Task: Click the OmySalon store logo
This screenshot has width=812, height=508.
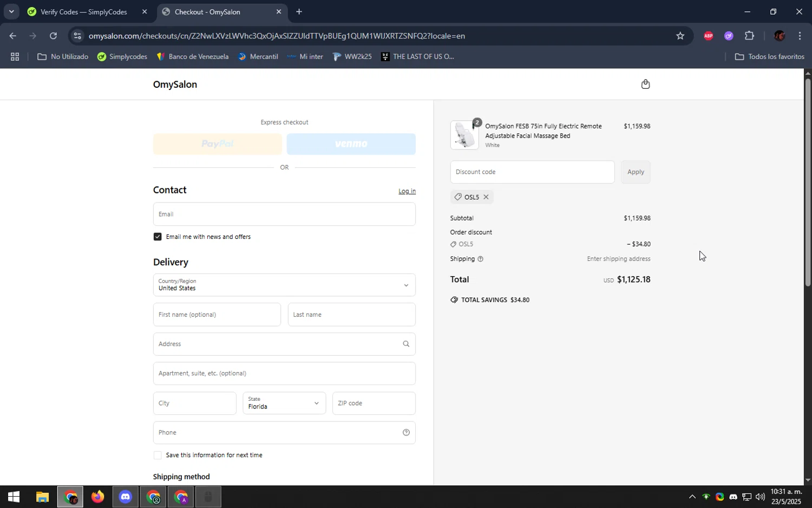Action: pos(175,84)
